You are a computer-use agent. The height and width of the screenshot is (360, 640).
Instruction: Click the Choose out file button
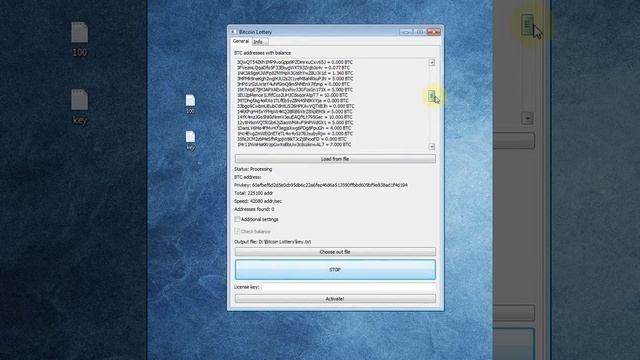click(x=335, y=252)
